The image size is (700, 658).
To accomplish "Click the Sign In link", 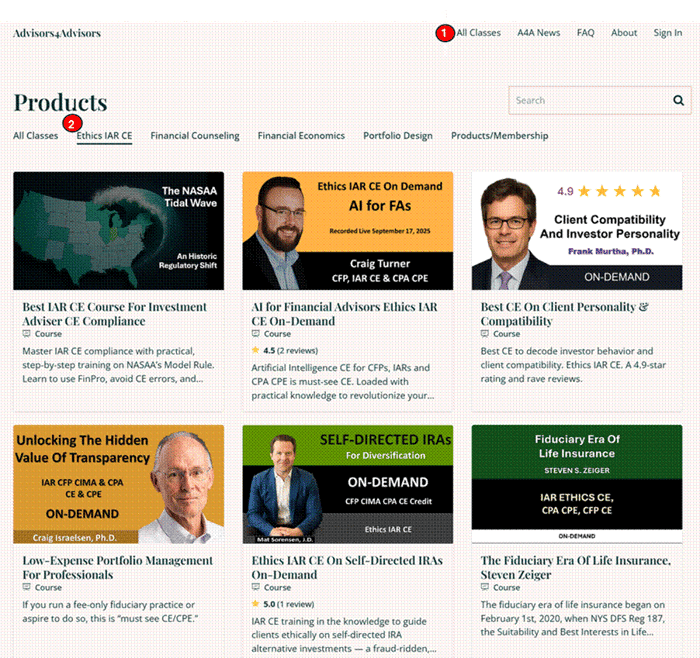I will click(667, 33).
